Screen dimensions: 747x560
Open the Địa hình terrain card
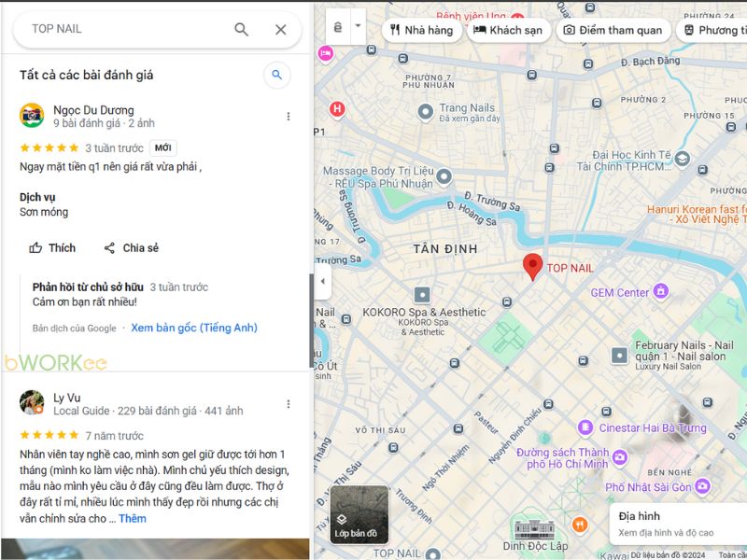point(679,524)
